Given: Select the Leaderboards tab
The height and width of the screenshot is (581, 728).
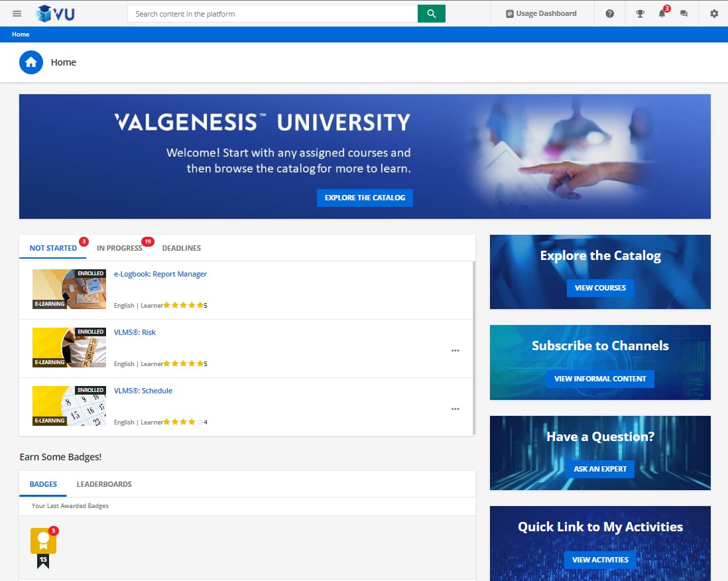Looking at the screenshot, I should (104, 484).
